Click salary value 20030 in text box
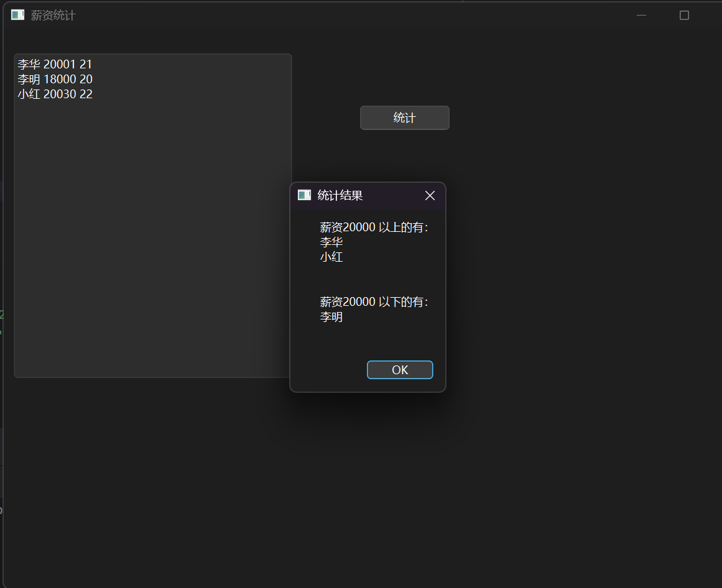The width and height of the screenshot is (722, 588). click(60, 94)
